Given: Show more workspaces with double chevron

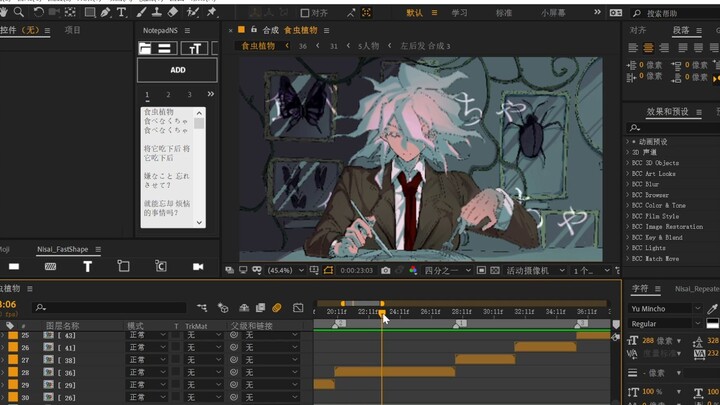Looking at the screenshot, I should pyautogui.click(x=597, y=12).
